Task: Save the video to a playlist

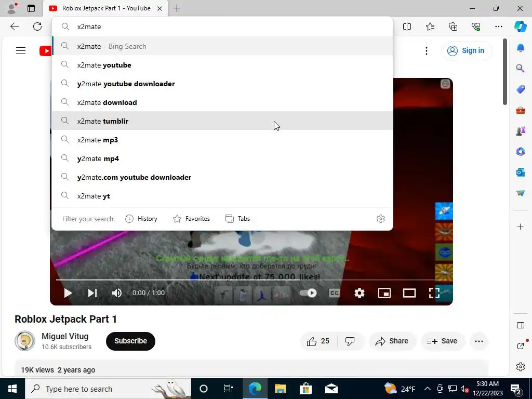Action: pyautogui.click(x=443, y=341)
